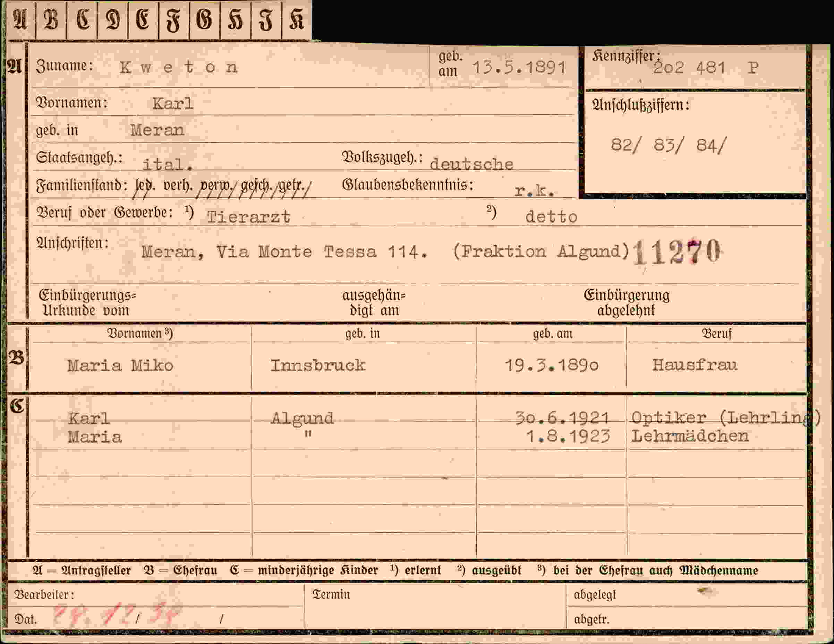Click the 'abgelegt' field label

(595, 595)
